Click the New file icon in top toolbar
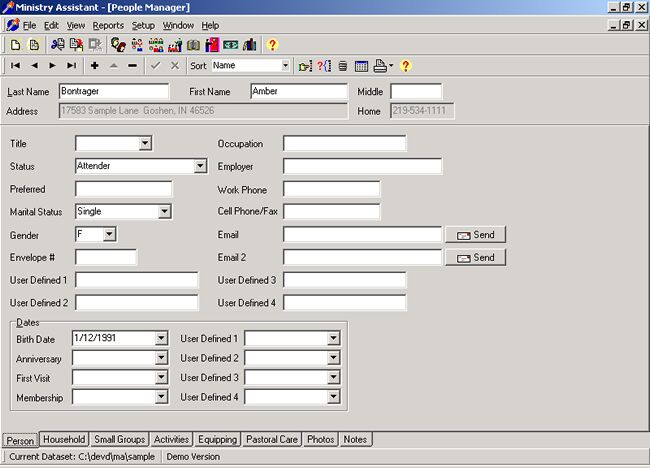This screenshot has width=650, height=468. click(15, 44)
